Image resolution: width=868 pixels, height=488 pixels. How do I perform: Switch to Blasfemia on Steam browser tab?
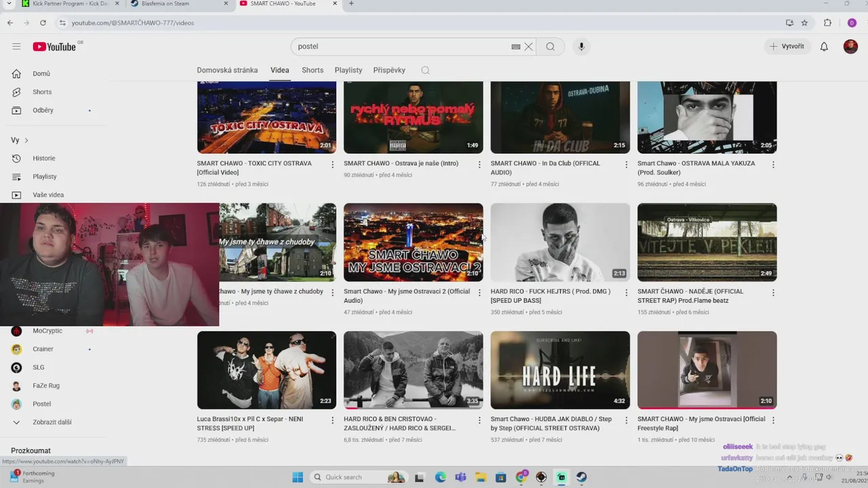click(178, 4)
